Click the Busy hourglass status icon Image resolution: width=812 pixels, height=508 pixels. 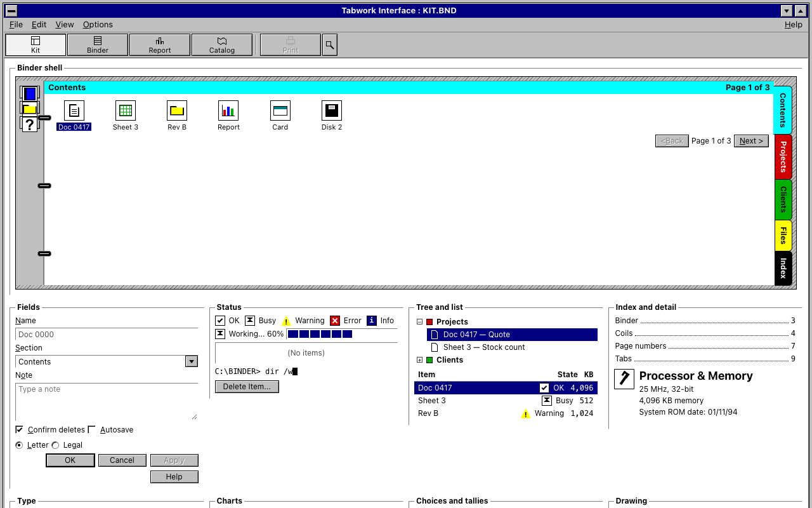(250, 321)
